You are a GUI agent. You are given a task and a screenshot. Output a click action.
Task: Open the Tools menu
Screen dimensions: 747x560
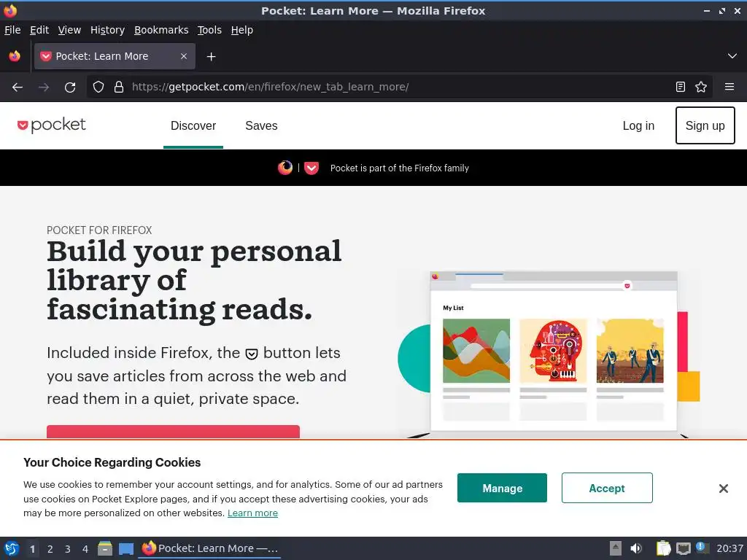tap(209, 30)
